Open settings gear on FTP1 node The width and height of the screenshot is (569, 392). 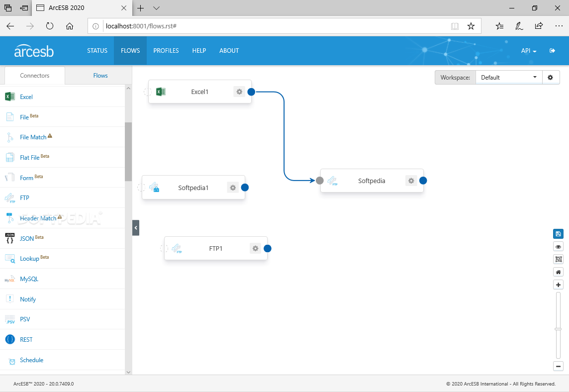(x=255, y=248)
